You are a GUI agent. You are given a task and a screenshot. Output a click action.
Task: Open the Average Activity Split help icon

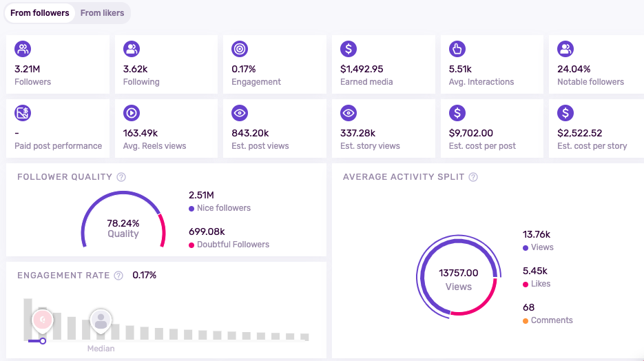pyautogui.click(x=473, y=177)
